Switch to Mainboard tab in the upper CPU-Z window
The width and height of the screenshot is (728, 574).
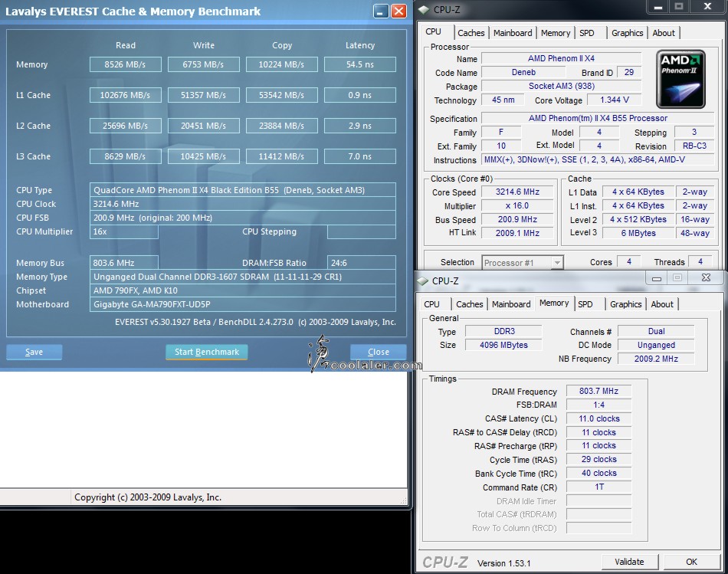[513, 33]
